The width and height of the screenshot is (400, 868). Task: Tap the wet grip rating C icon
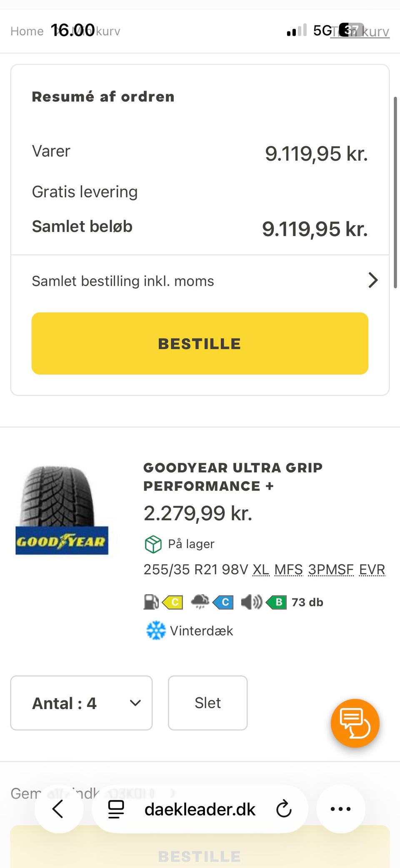click(223, 602)
